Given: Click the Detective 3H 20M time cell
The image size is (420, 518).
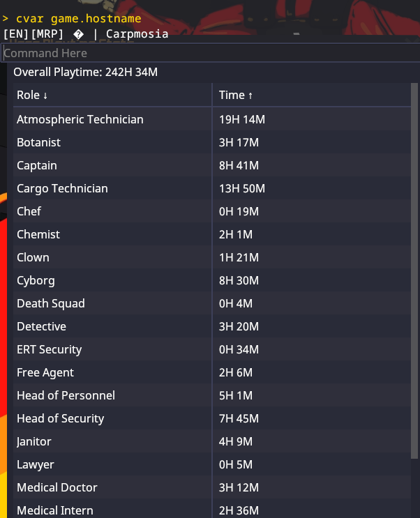Looking at the screenshot, I should click(x=239, y=326).
